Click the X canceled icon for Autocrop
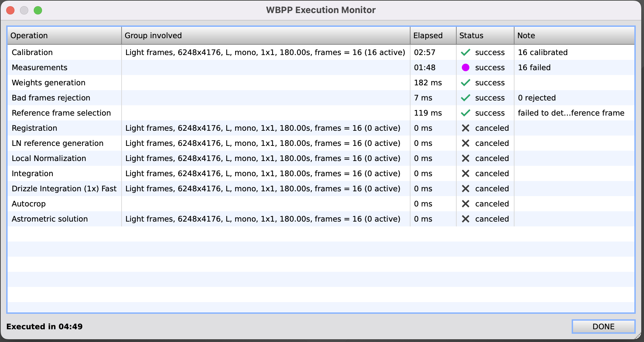The image size is (644, 342). (465, 204)
